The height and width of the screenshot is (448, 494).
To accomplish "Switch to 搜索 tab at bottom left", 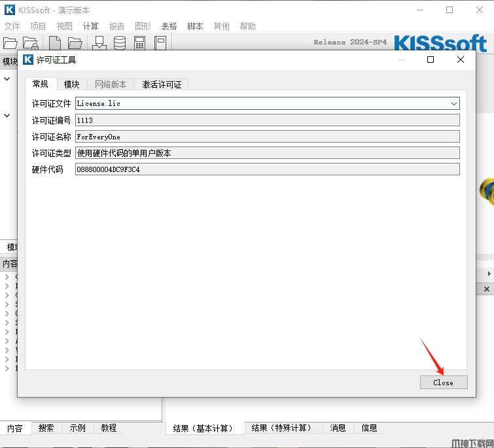I will 46,428.
